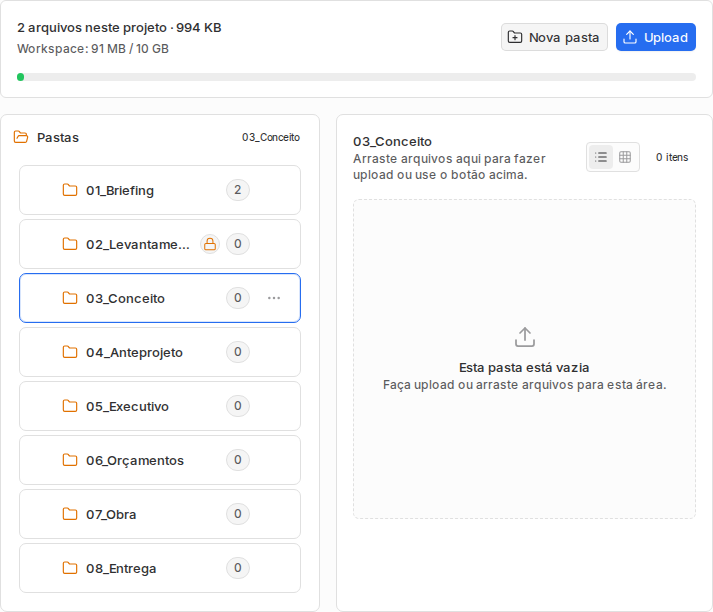Click the 07_Obra folder icon
The image size is (713, 612).
coord(70,514)
